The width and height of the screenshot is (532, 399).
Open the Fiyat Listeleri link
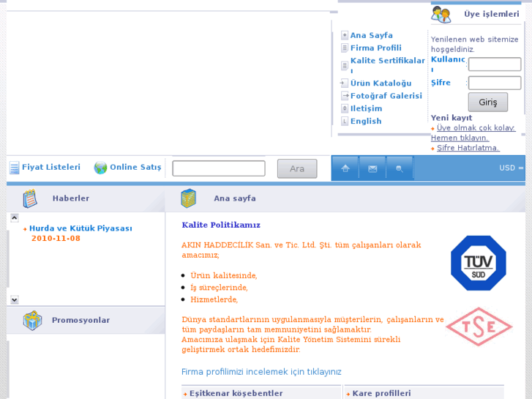pyautogui.click(x=51, y=167)
